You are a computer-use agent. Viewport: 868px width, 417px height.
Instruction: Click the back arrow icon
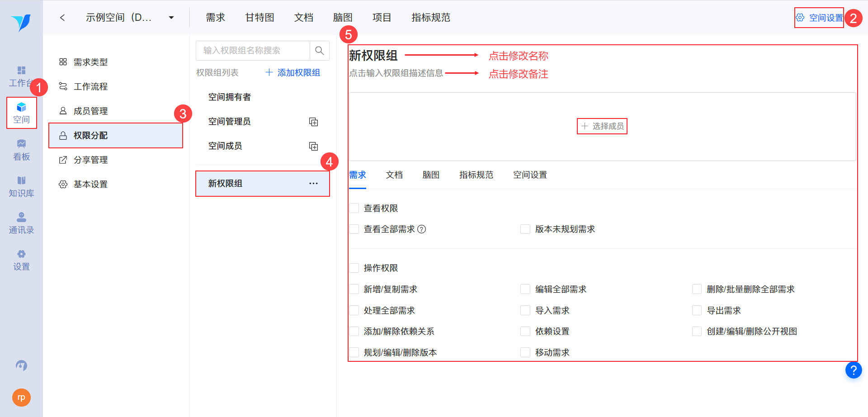pyautogui.click(x=62, y=18)
